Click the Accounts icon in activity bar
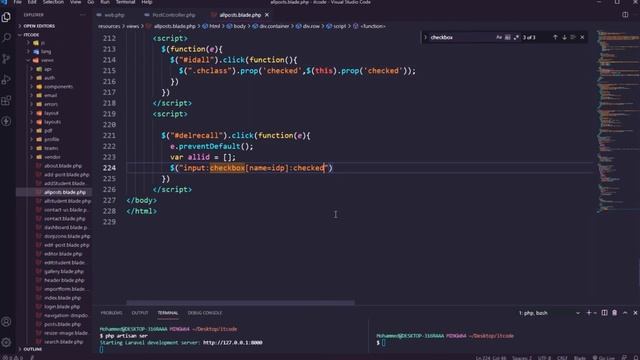 tap(6, 322)
